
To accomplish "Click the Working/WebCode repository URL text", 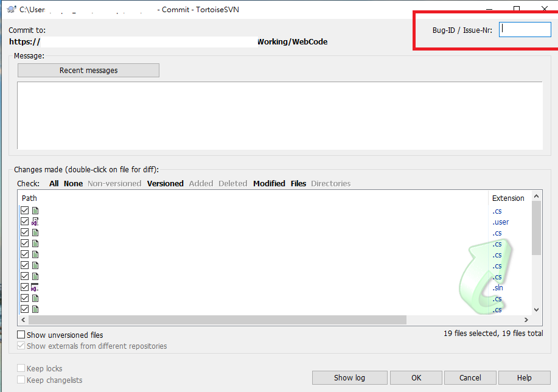I will click(292, 41).
